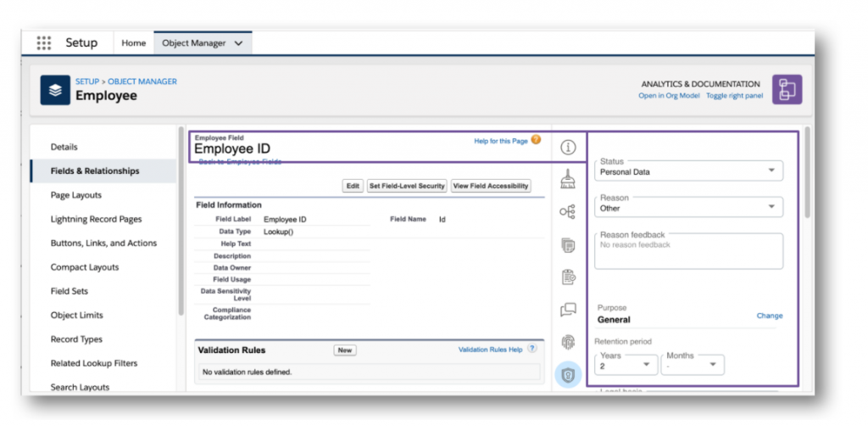The width and height of the screenshot is (868, 426).
Task: Click the Set Field-Level Security button
Action: [407, 186]
